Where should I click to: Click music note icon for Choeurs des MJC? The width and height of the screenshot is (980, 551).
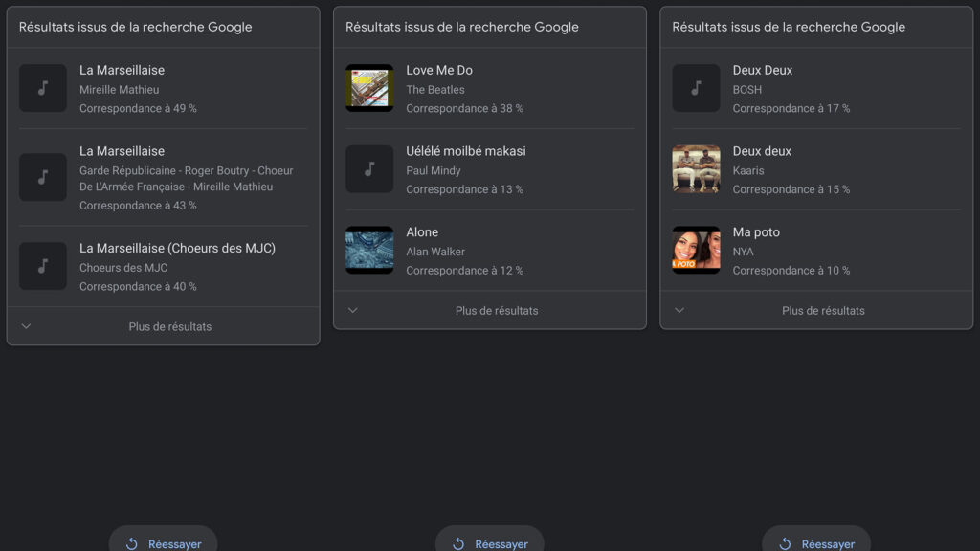click(x=42, y=266)
